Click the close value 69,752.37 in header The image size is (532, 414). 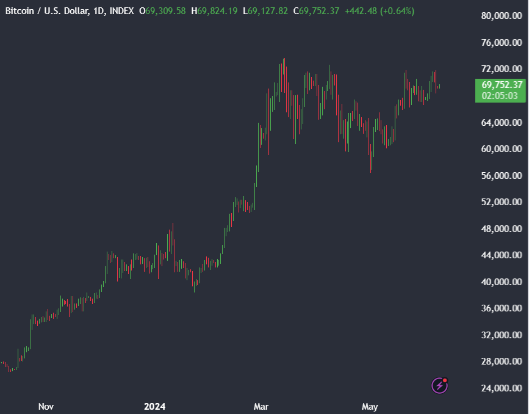coord(319,11)
